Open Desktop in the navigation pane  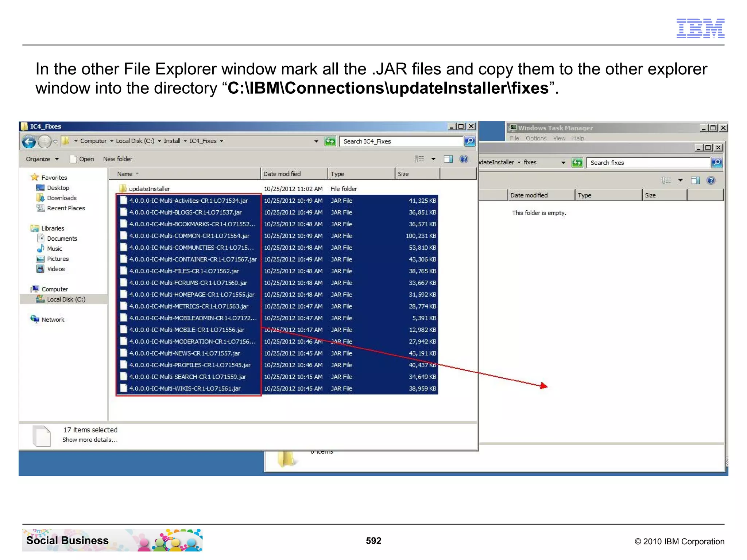coord(58,188)
